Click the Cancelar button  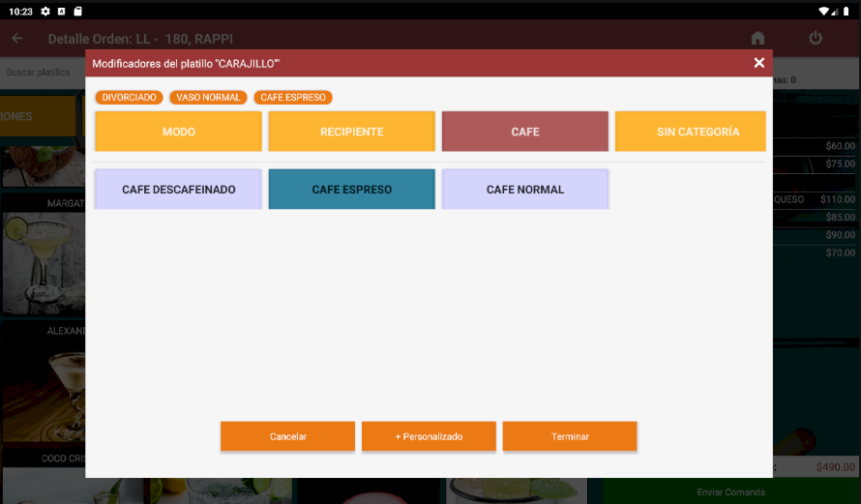click(x=287, y=436)
